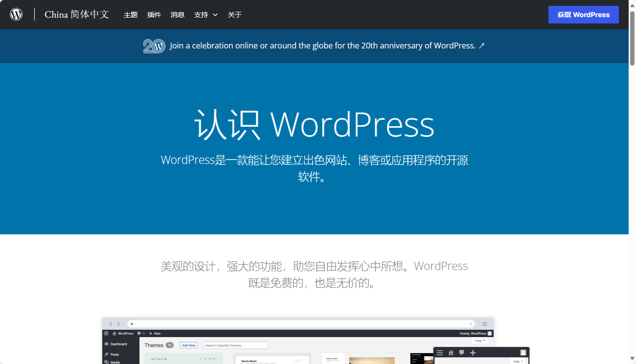
Task: Click the 20th anniversary logo in the banner
Action: tap(154, 46)
